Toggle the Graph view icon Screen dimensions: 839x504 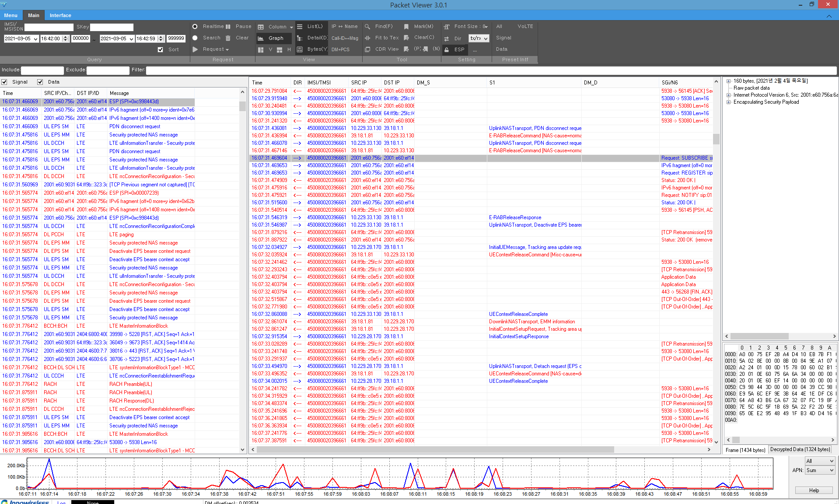coord(261,38)
